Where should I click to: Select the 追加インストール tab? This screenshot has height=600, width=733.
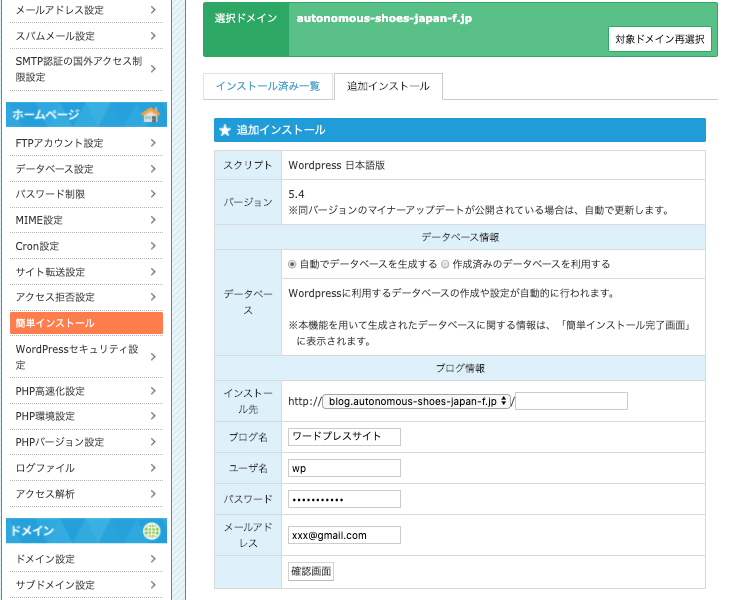click(x=388, y=86)
